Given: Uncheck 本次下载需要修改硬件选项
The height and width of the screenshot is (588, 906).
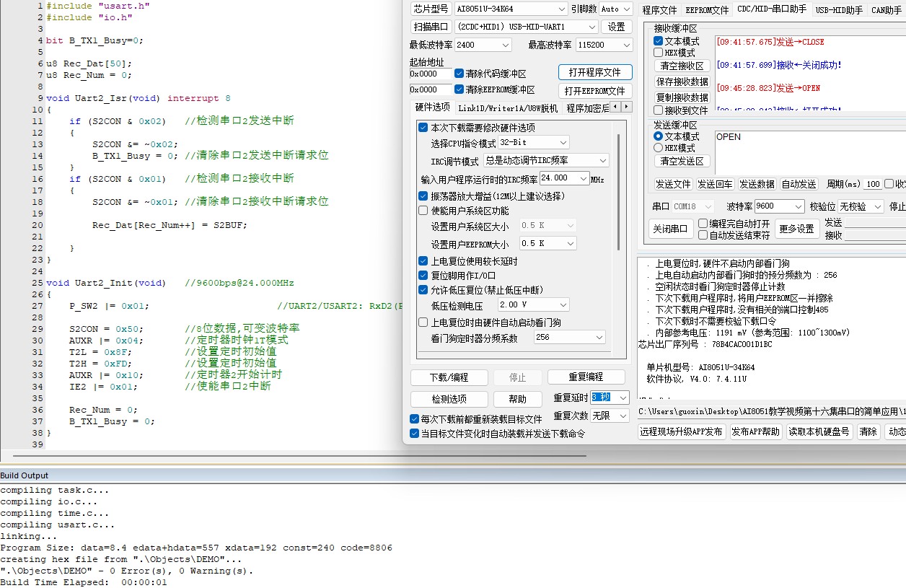Looking at the screenshot, I should pyautogui.click(x=423, y=128).
